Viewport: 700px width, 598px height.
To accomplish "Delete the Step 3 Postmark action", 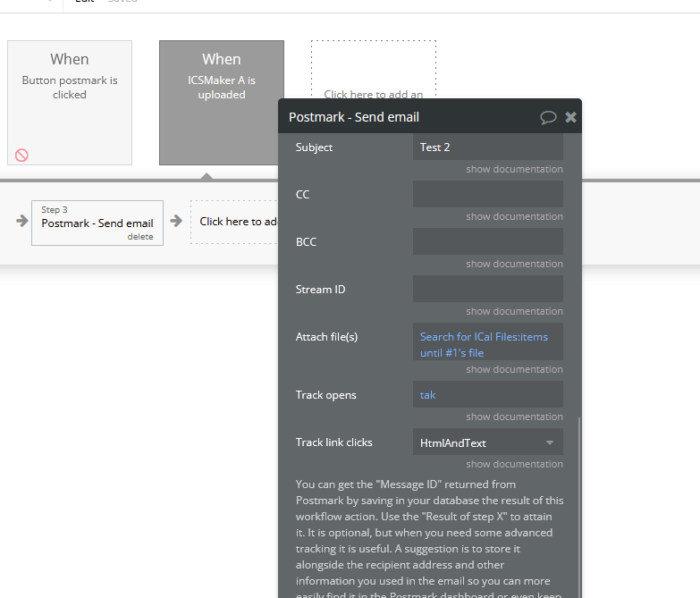I will (140, 237).
